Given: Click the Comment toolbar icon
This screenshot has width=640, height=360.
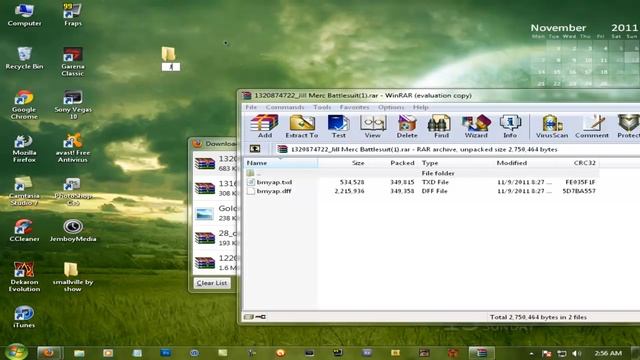Looking at the screenshot, I should (x=592, y=127).
